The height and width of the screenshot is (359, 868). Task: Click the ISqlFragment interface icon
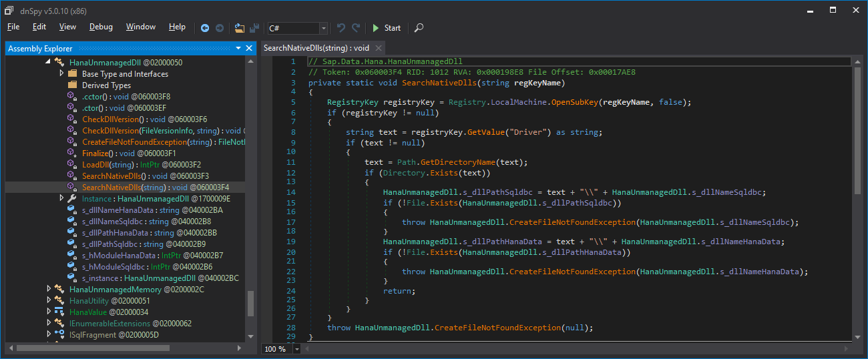(x=59, y=334)
